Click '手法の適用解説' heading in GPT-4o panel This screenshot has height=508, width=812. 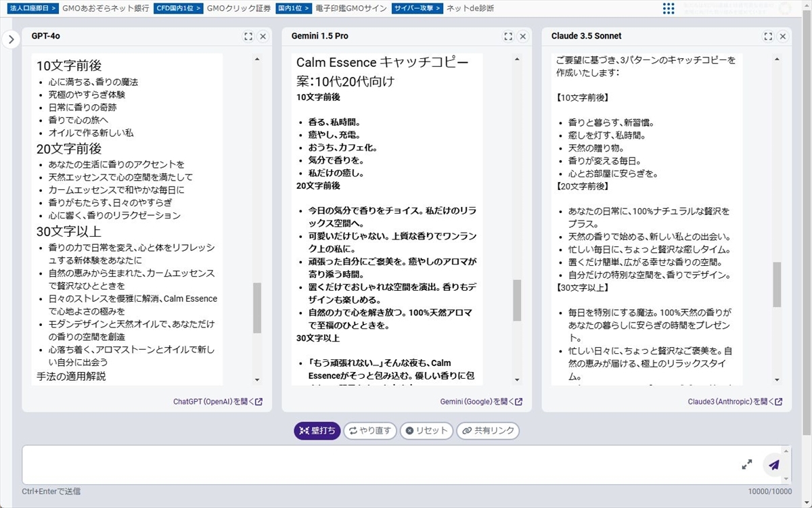(71, 376)
